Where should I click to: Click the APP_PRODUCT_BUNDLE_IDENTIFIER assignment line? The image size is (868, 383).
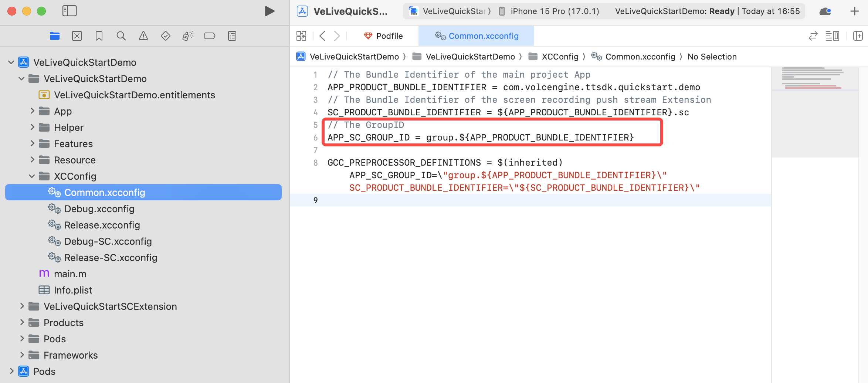point(514,87)
